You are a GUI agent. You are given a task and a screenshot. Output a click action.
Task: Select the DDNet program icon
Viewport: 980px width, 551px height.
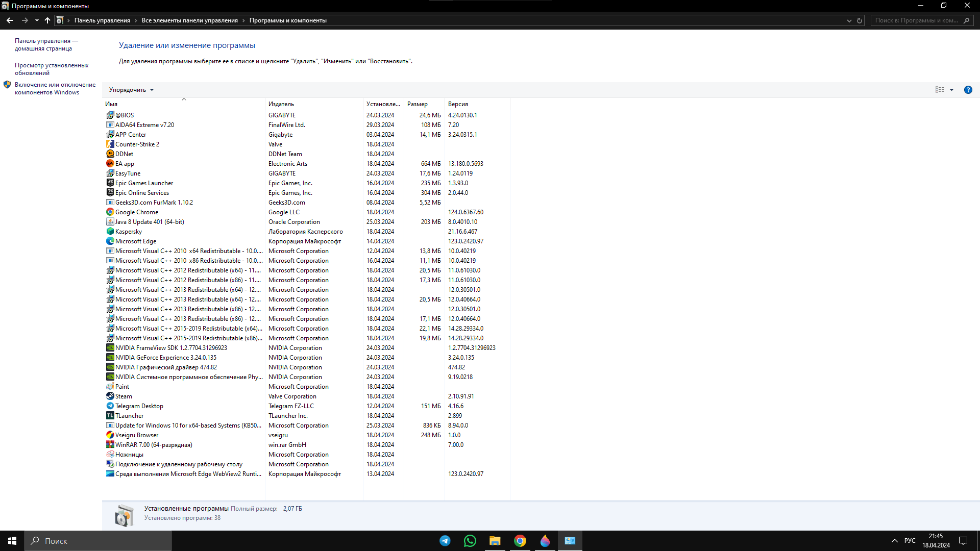click(x=110, y=154)
